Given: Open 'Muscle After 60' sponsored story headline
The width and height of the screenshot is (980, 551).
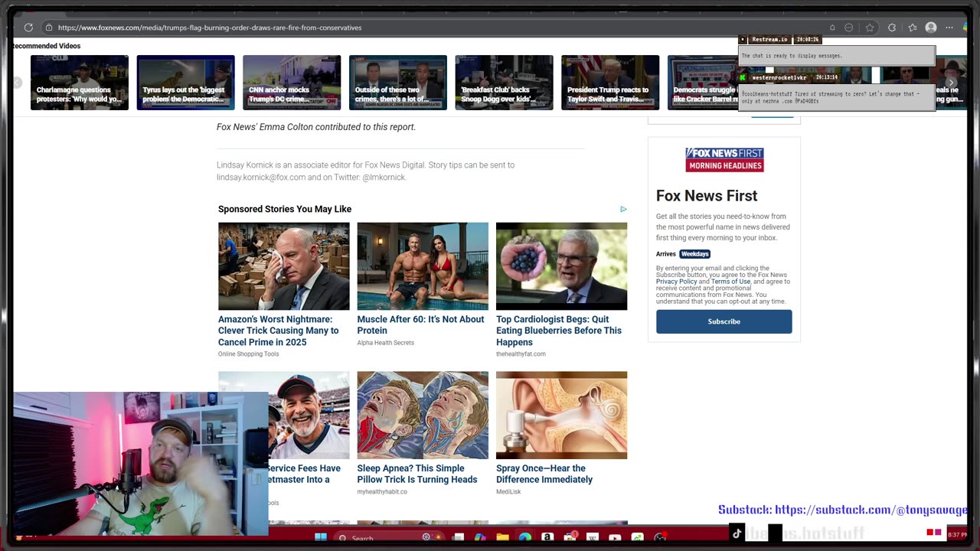Looking at the screenshot, I should [x=420, y=324].
